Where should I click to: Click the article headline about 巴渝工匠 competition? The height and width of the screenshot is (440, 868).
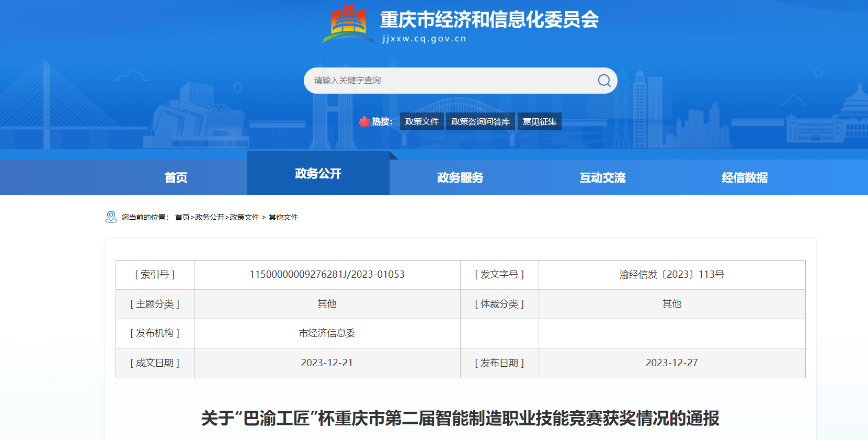click(x=460, y=419)
